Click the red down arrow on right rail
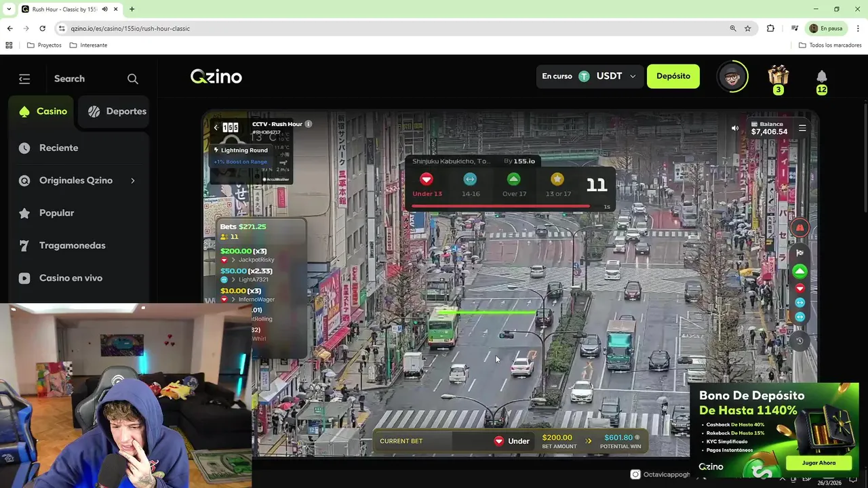This screenshot has height=488, width=868. coord(800,289)
